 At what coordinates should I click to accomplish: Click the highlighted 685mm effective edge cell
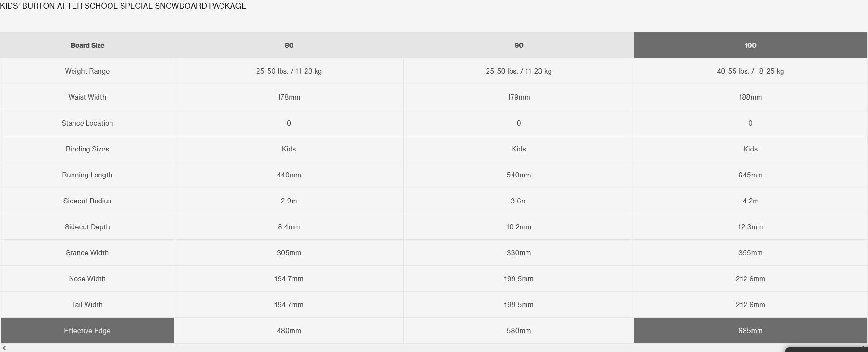(750, 331)
